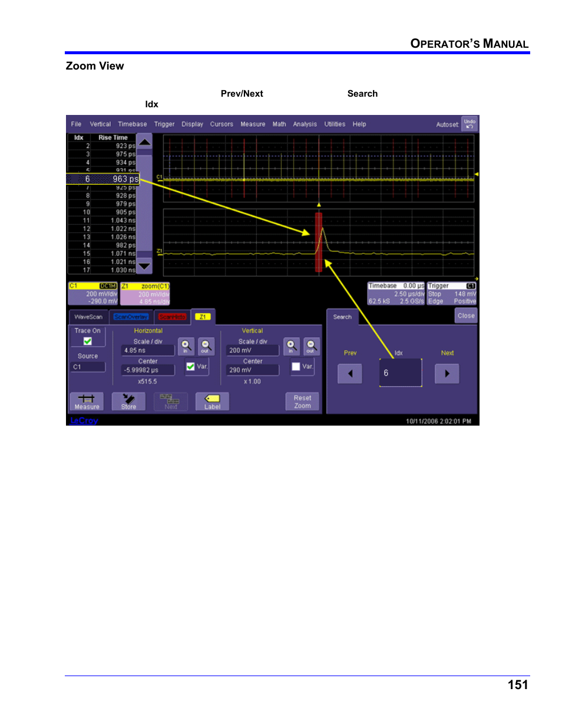Go to the next search index

447,373
